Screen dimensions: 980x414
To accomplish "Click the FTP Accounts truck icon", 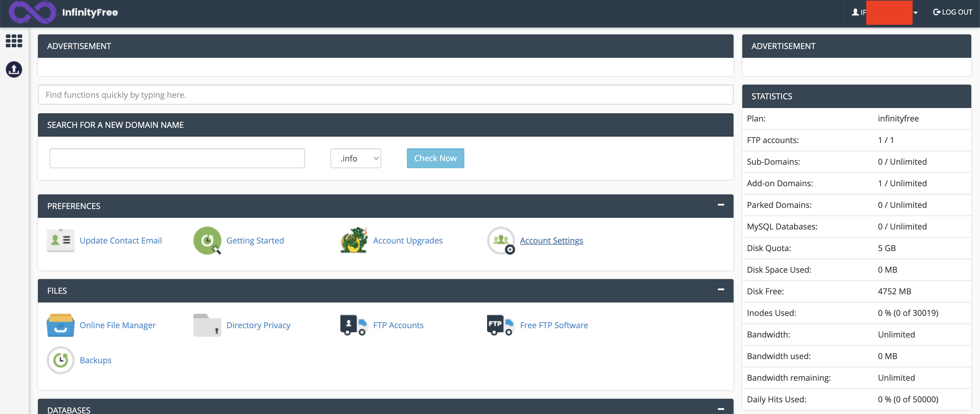I will (x=354, y=325).
